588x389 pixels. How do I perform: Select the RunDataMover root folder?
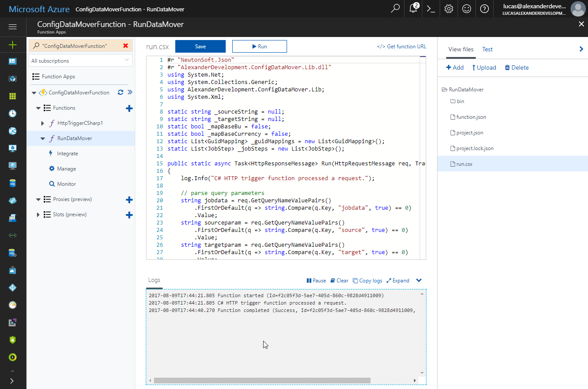point(463,90)
